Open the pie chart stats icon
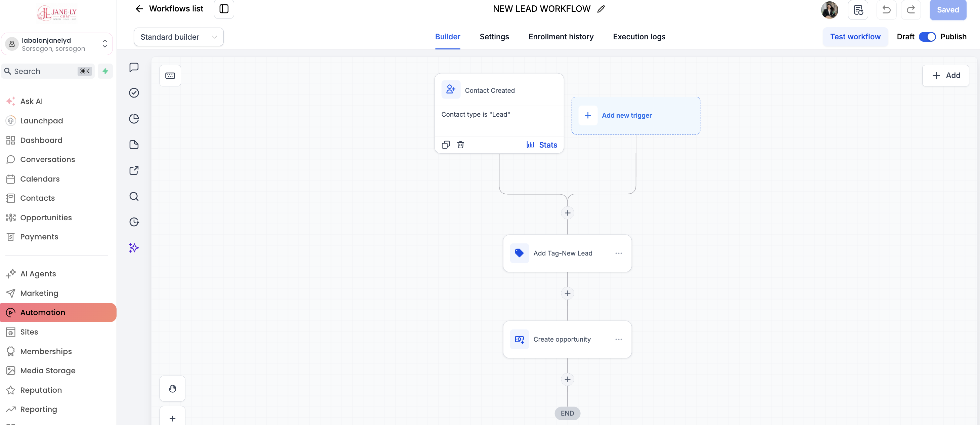The height and width of the screenshot is (425, 980). tap(134, 119)
